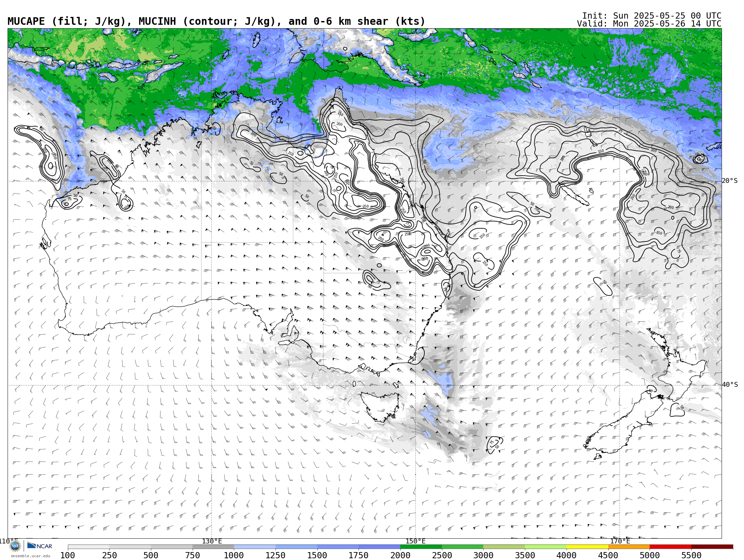
Task: Click the 1750 colorbar tick label
Action: 359,556
